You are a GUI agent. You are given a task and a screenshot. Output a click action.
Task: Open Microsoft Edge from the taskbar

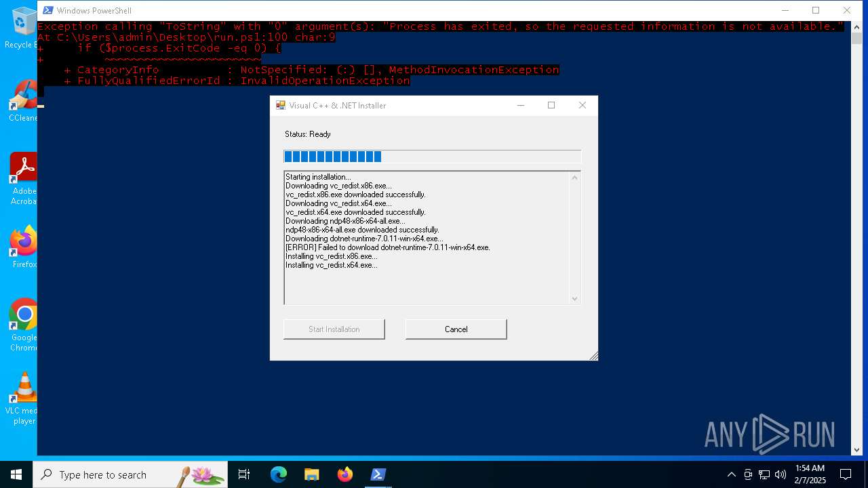coord(279,474)
